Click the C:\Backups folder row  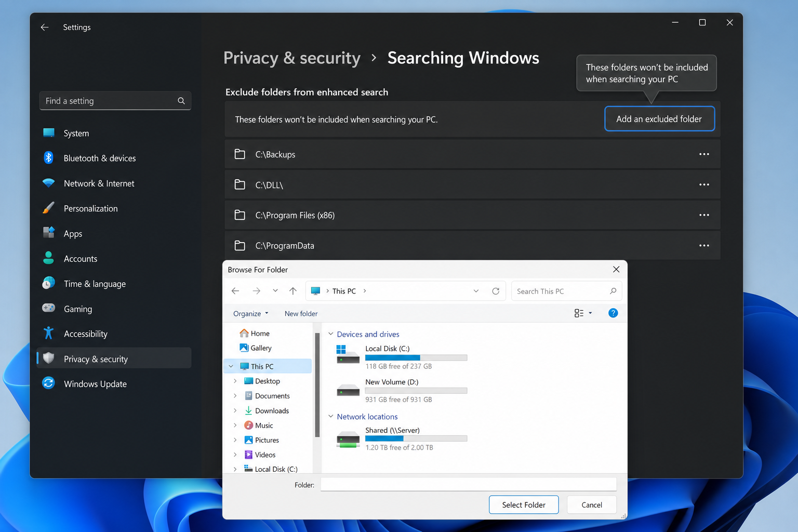click(x=472, y=154)
